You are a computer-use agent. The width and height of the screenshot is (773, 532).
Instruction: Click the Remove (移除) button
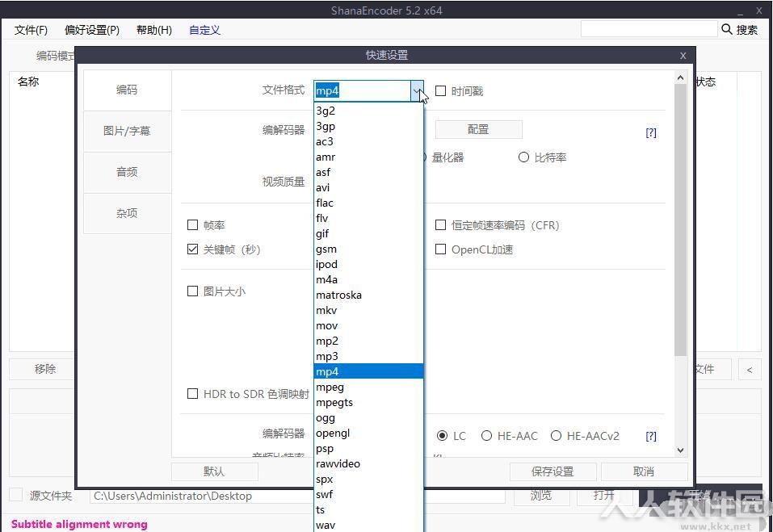[45, 369]
